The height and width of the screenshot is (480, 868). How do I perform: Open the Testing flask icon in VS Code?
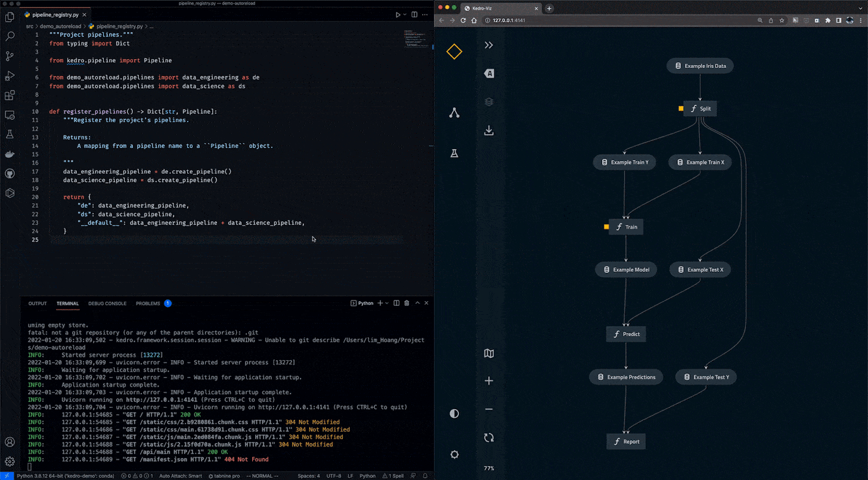(10, 135)
